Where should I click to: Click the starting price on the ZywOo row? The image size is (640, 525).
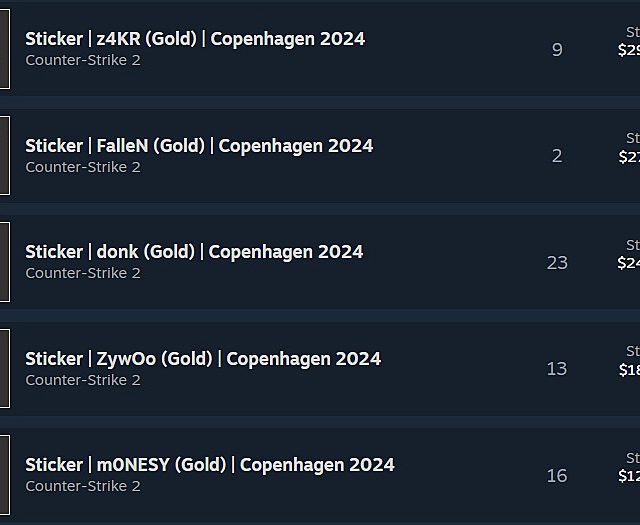pyautogui.click(x=629, y=369)
